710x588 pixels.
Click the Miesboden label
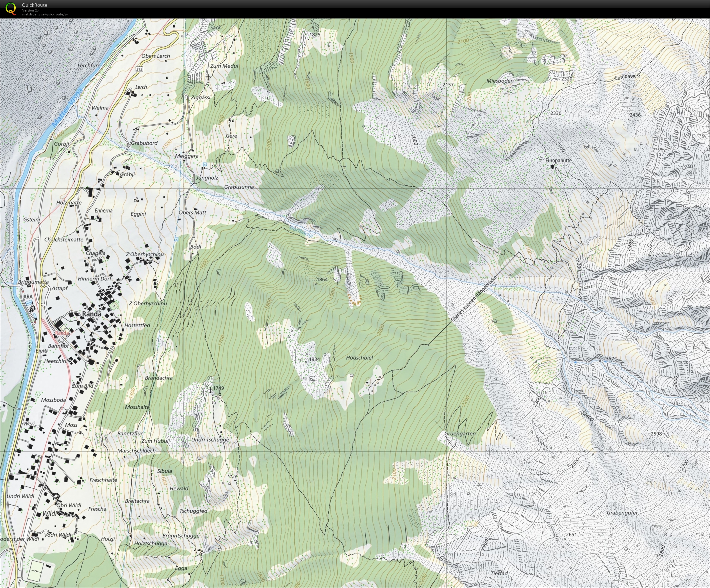coord(500,81)
